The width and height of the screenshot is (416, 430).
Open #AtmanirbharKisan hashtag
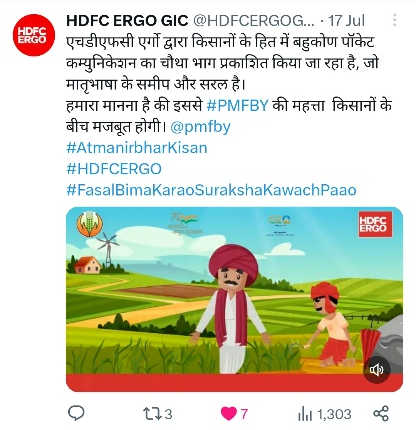click(x=137, y=148)
